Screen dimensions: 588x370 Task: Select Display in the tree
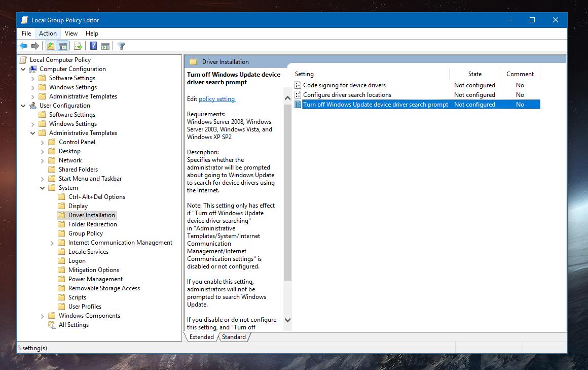(x=78, y=206)
